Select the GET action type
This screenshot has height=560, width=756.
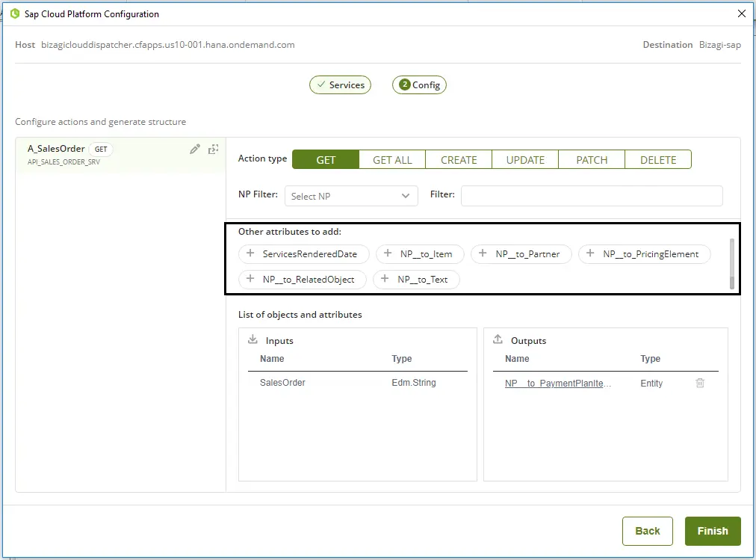(326, 160)
